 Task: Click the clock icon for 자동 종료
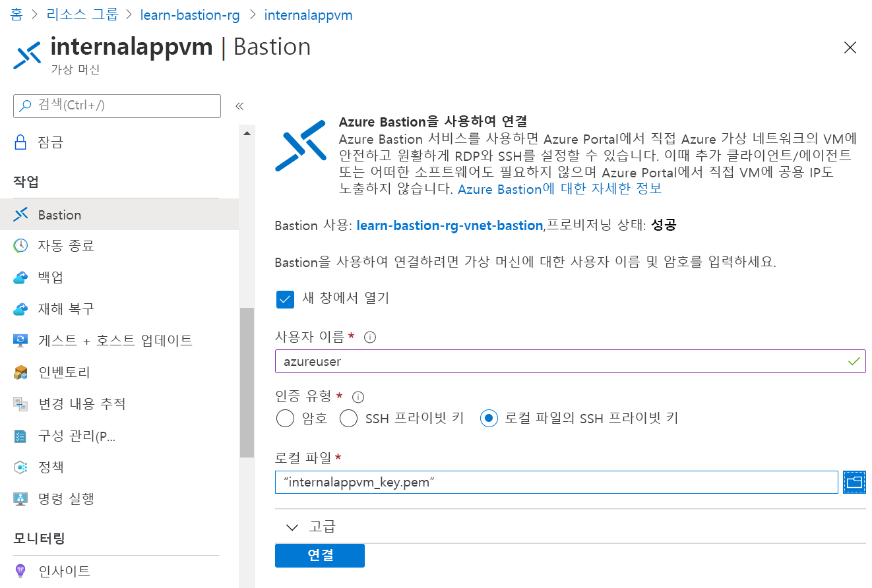(x=20, y=246)
